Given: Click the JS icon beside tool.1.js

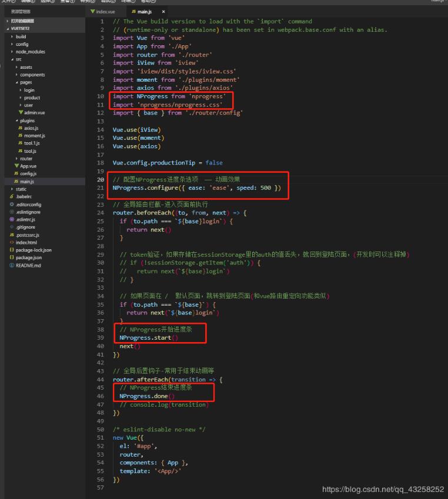Looking at the screenshot, I should click(x=21, y=143).
